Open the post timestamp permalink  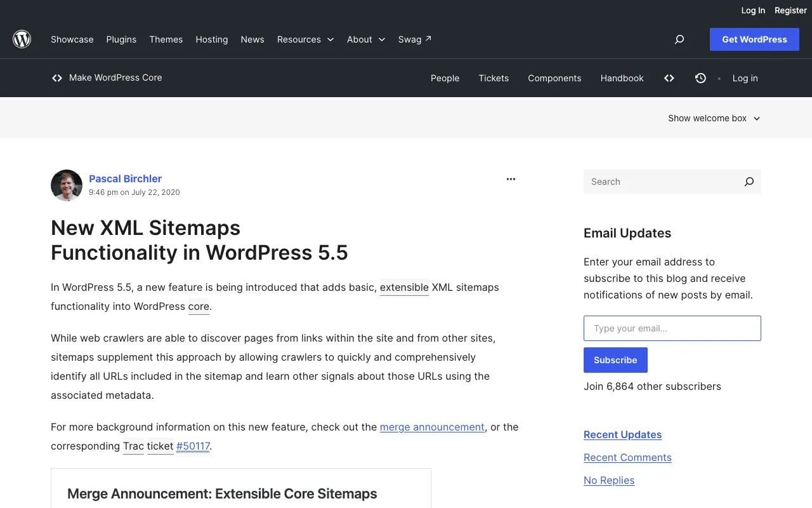coord(134,192)
